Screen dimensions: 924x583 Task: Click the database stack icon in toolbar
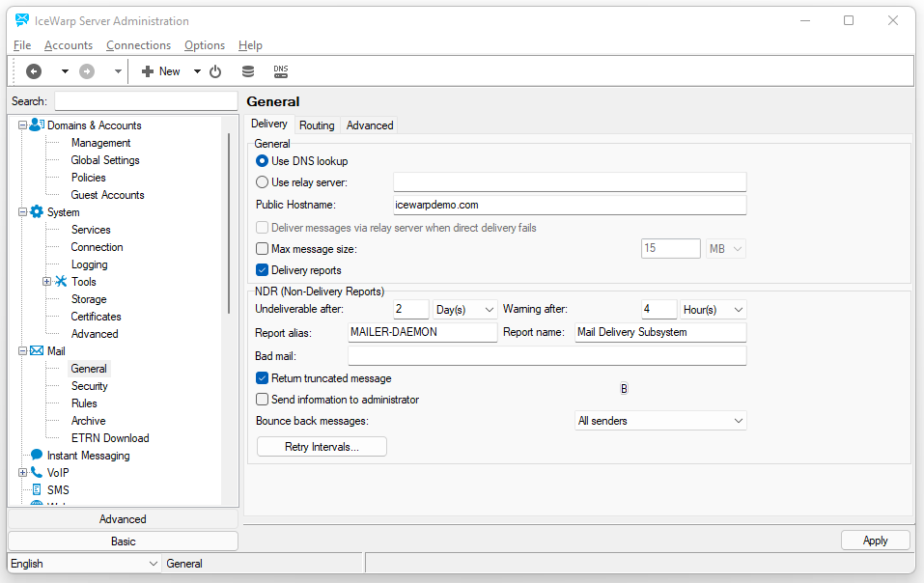248,71
